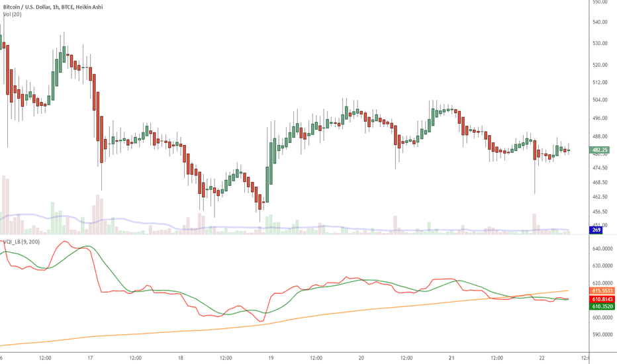Click the date label 22 on time axis

tap(542, 358)
